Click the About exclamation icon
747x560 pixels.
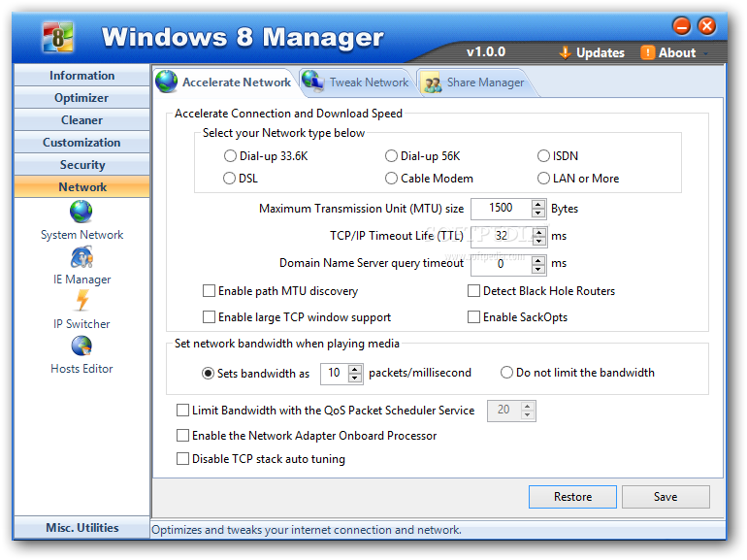tap(647, 52)
